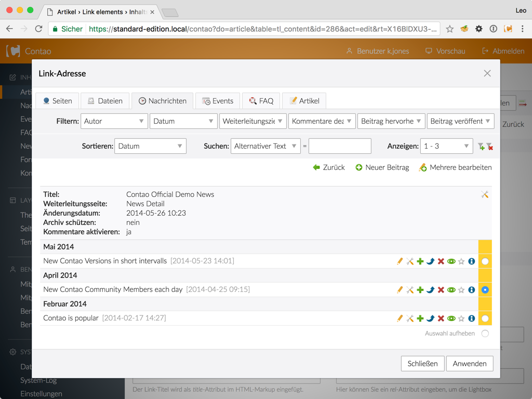This screenshot has width=532, height=399.
Task: Toggle the visibility eye for 'New Contao Community Members each day'
Action: pyautogui.click(x=451, y=290)
